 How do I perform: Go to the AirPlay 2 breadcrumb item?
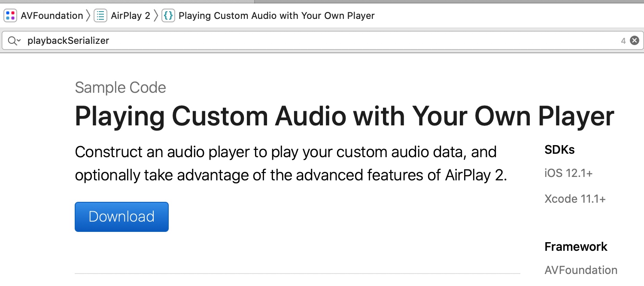point(131,16)
